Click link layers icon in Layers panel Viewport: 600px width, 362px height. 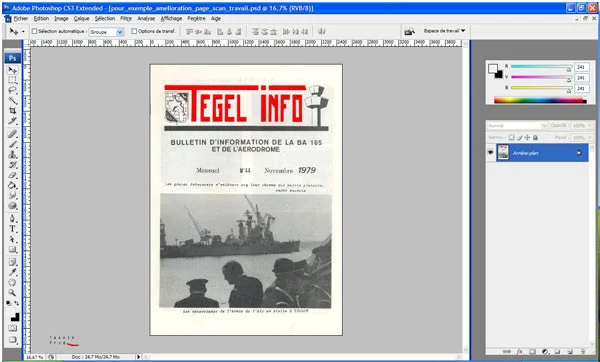click(x=507, y=351)
